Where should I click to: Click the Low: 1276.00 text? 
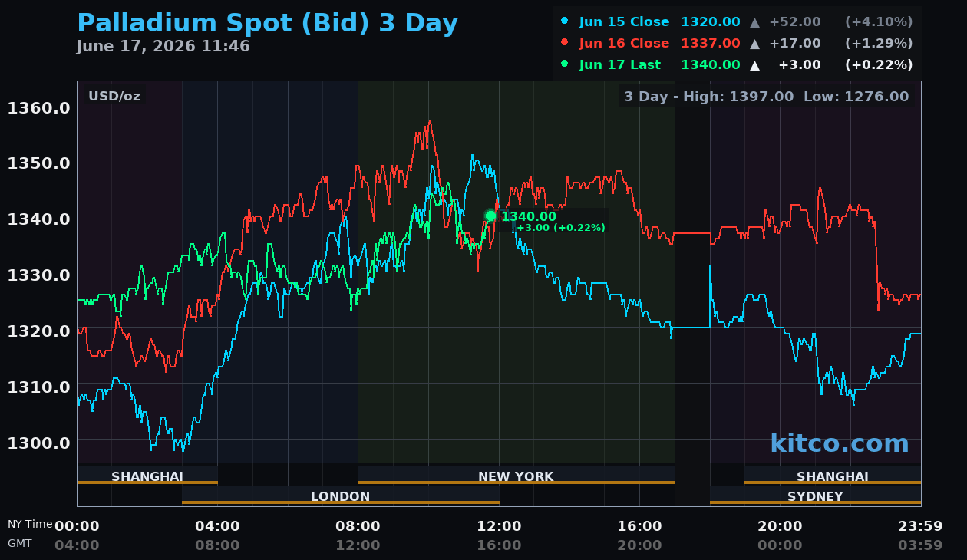pos(856,97)
